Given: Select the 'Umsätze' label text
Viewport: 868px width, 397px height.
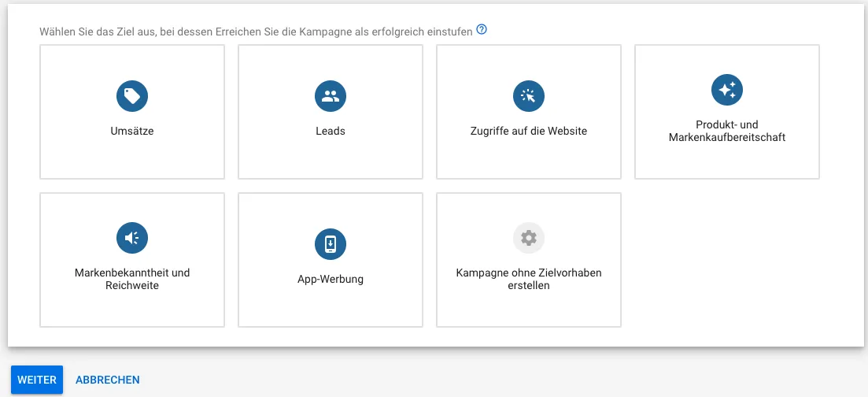Looking at the screenshot, I should [x=132, y=132].
